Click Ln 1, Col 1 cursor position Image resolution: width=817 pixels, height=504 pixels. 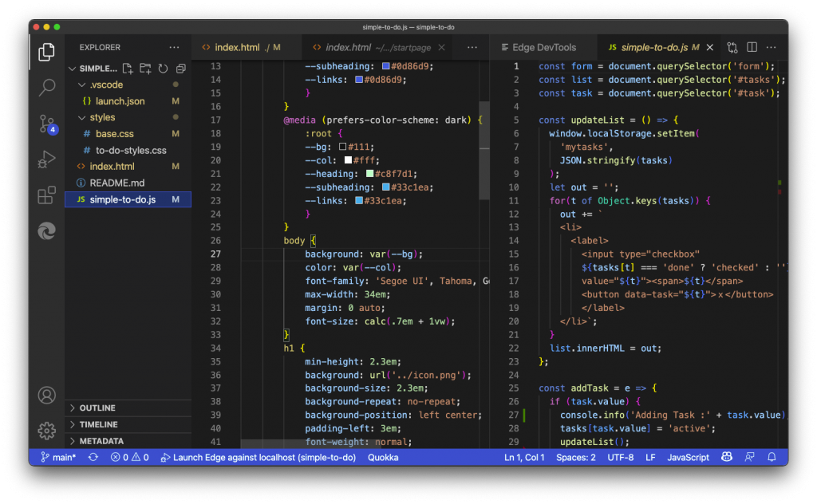click(x=523, y=457)
